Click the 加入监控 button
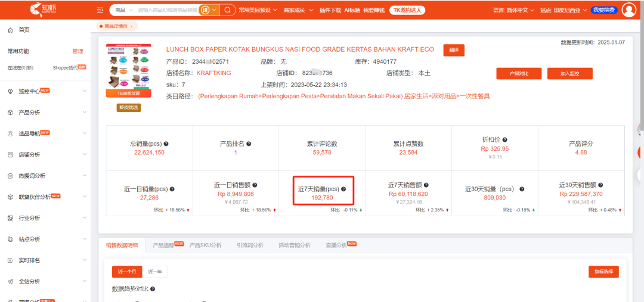The height and width of the screenshot is (302, 644). click(x=569, y=73)
